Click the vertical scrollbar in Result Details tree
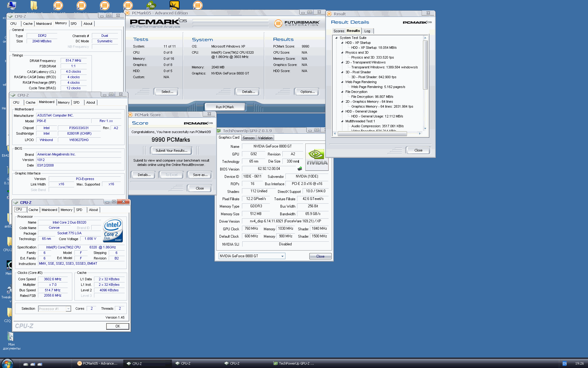 [425, 65]
